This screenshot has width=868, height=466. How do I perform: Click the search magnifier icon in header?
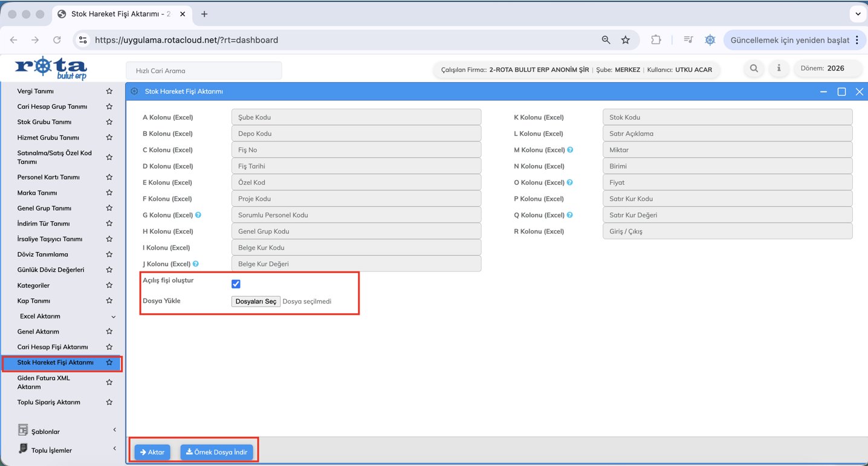(754, 69)
